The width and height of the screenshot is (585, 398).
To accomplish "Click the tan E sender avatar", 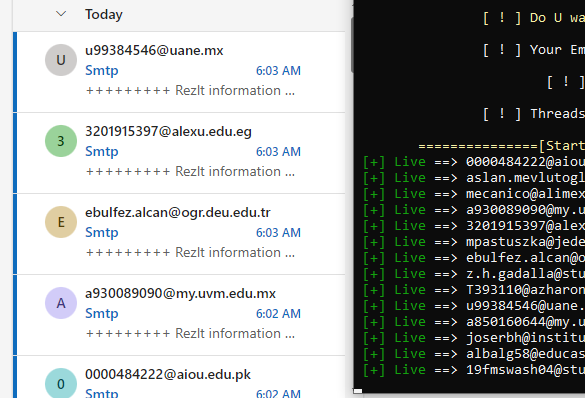I will point(61,222).
